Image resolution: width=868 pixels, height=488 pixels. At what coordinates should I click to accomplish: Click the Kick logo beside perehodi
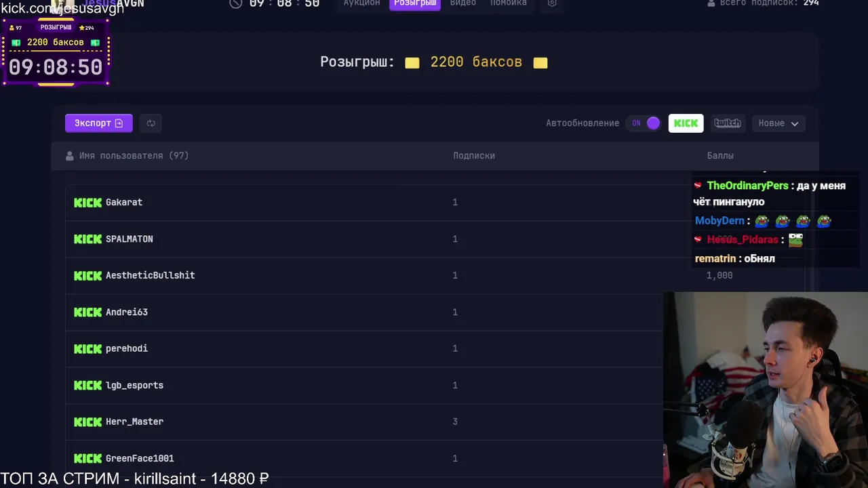point(87,349)
